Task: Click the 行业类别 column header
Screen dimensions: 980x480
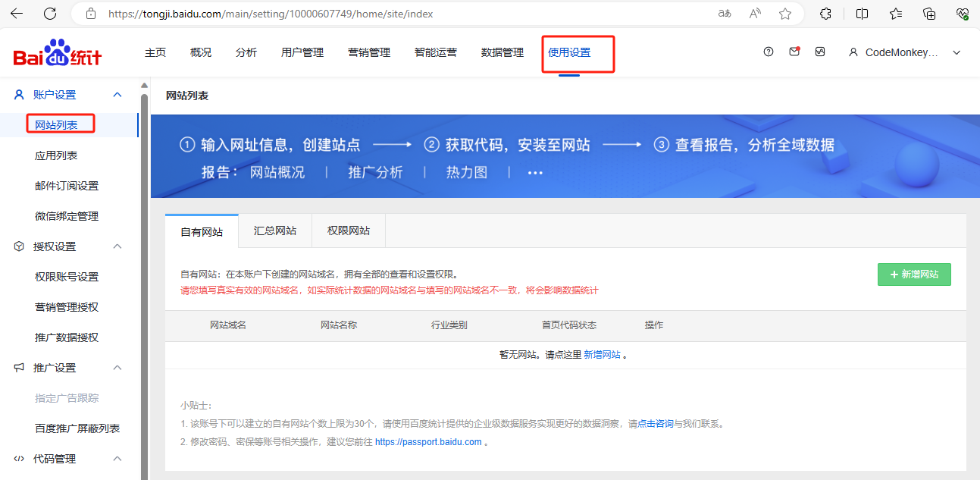Action: (449, 325)
